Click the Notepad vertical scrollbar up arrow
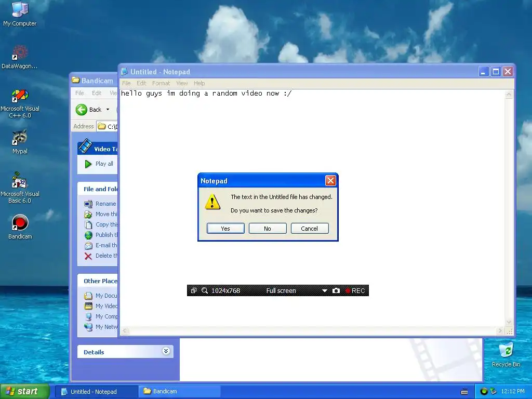532x399 pixels. click(x=509, y=95)
